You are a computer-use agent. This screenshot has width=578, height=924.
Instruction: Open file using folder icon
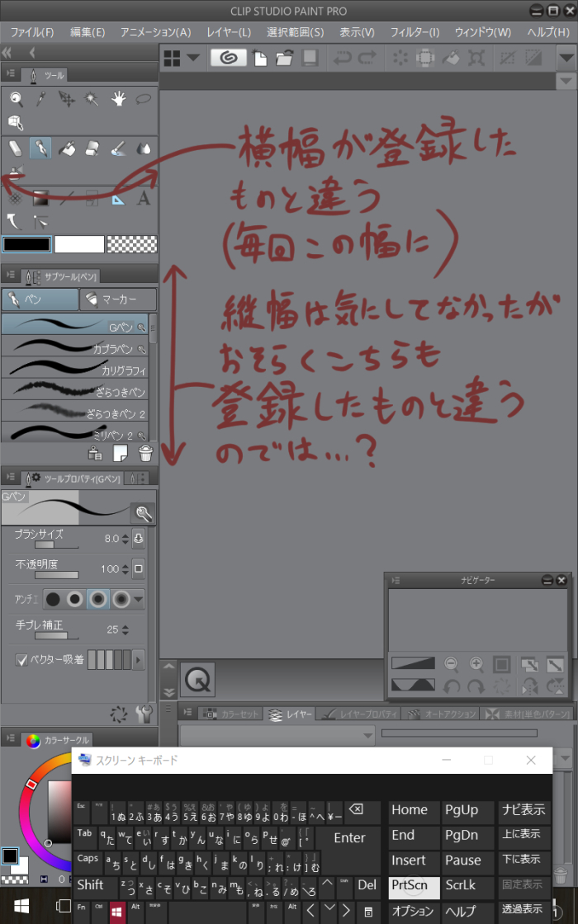tap(284, 58)
